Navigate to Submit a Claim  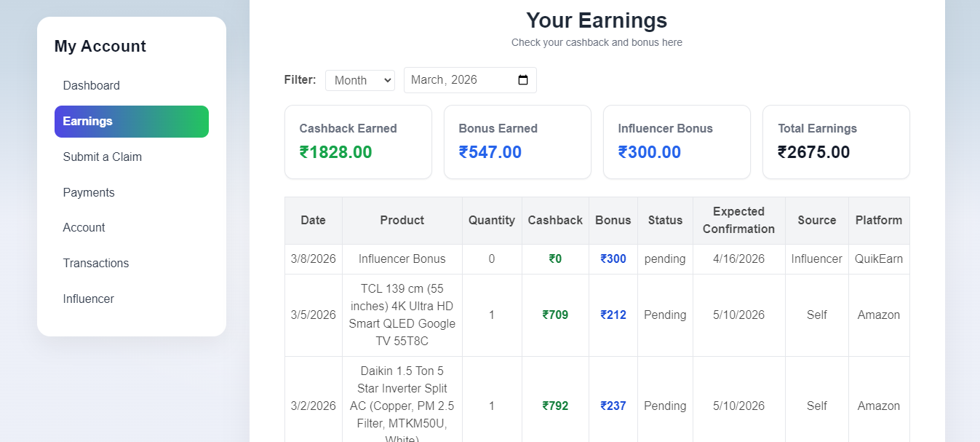coord(101,157)
